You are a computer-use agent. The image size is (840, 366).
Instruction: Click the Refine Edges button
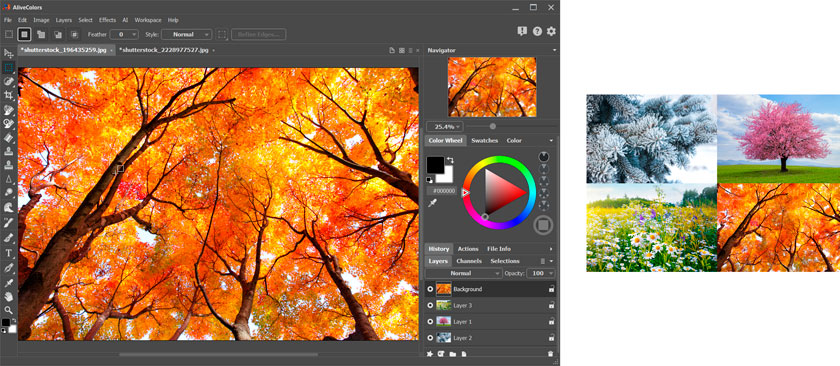coord(258,34)
